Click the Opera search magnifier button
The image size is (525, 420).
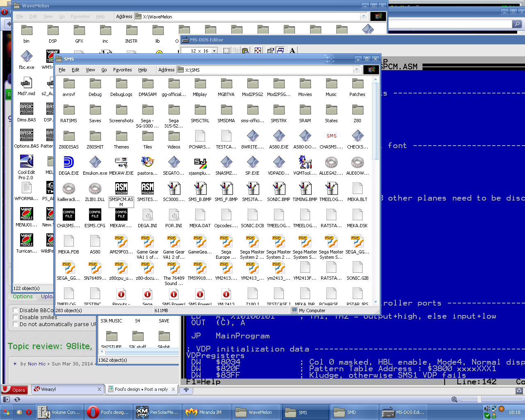(x=517, y=24)
